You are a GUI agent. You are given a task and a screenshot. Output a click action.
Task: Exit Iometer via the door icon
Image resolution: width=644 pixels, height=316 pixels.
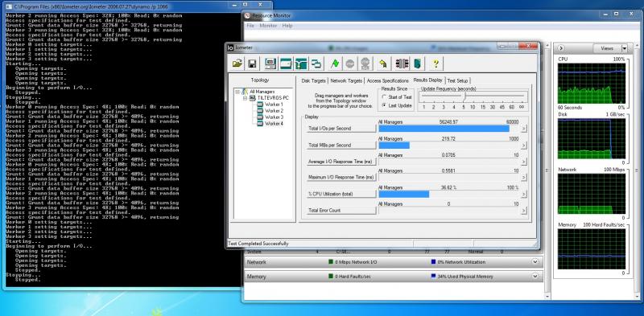tap(417, 64)
